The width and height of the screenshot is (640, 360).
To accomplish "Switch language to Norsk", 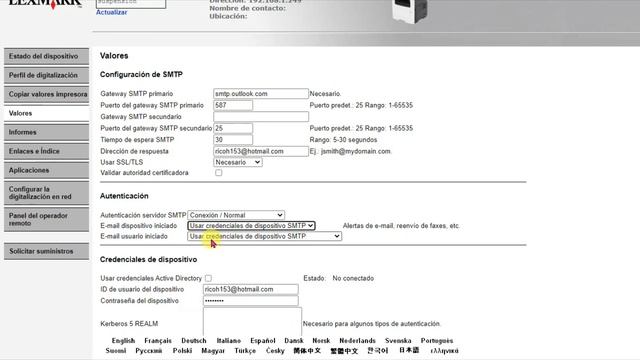I will (321, 340).
